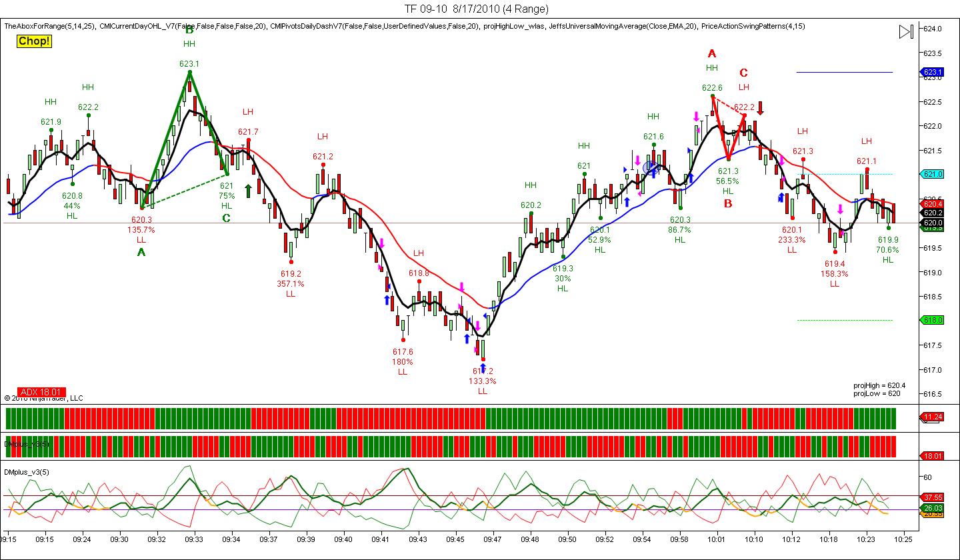Select the 10:01 time axis label
960x560 pixels.
point(717,539)
